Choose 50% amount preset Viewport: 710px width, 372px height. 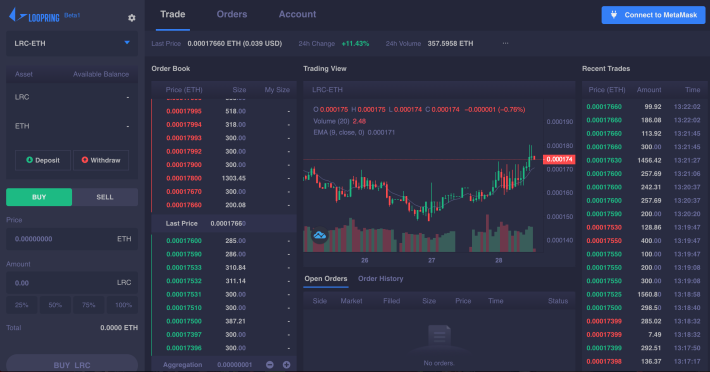click(55, 305)
